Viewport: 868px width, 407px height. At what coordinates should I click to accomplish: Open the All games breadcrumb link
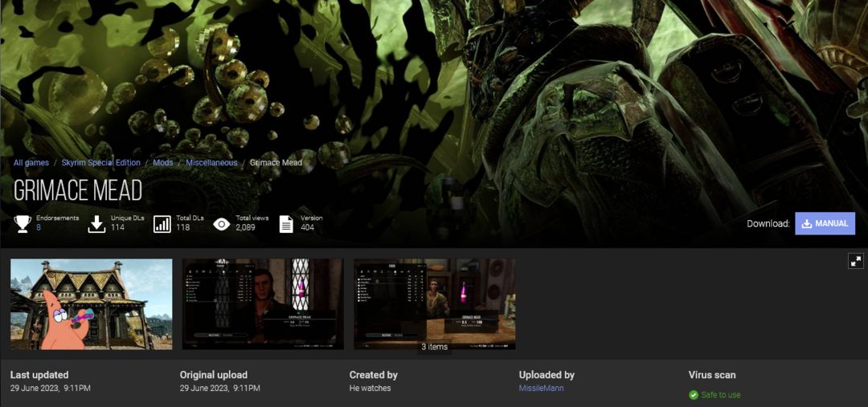tap(31, 163)
